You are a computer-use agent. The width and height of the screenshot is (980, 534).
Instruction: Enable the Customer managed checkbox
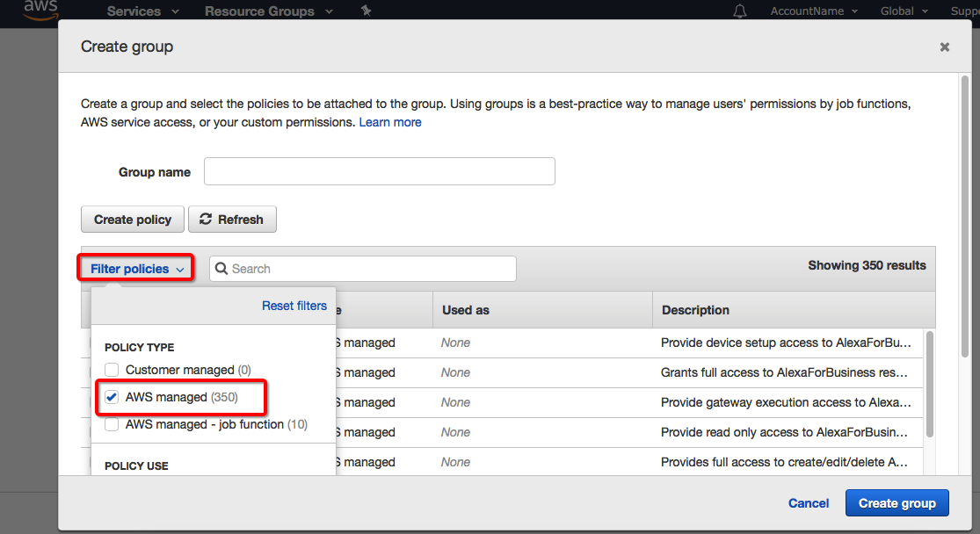pyautogui.click(x=112, y=370)
